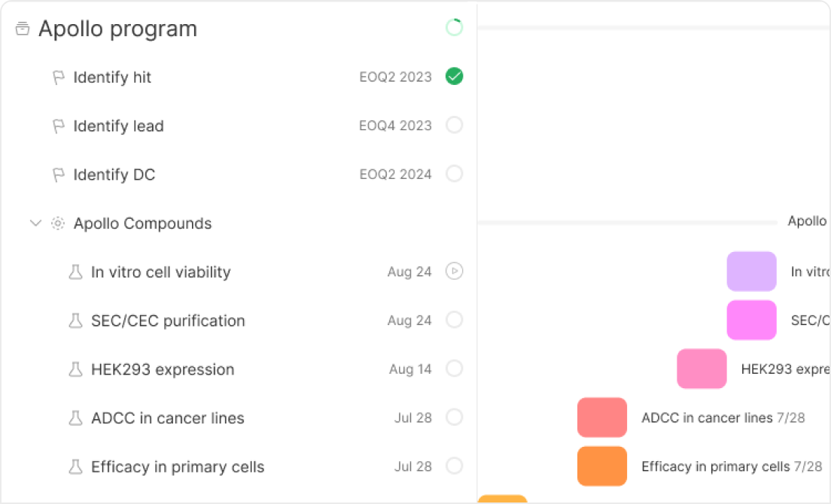Click the EOQ4 2023 due date
Image resolution: width=831 pixels, height=504 pixels.
click(x=395, y=126)
